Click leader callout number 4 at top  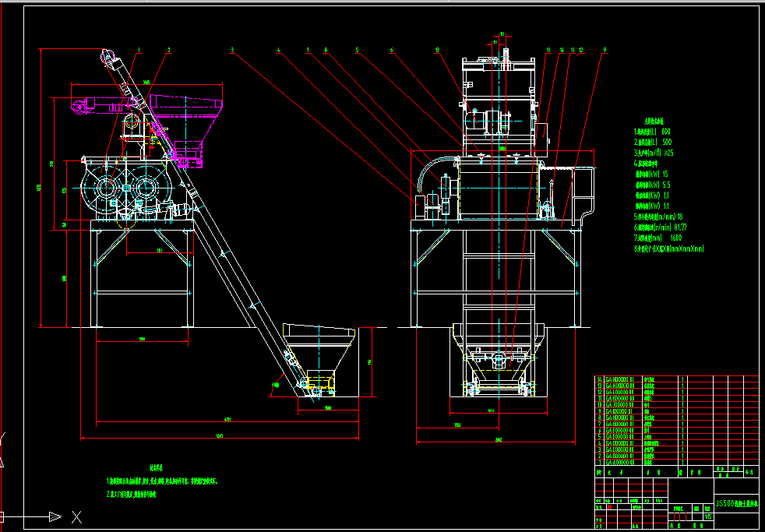[x=278, y=50]
